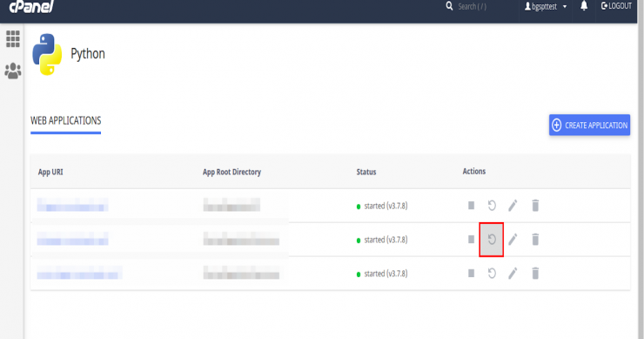Click the App Root Directory column header
This screenshot has width=644, height=339.
[x=231, y=172]
